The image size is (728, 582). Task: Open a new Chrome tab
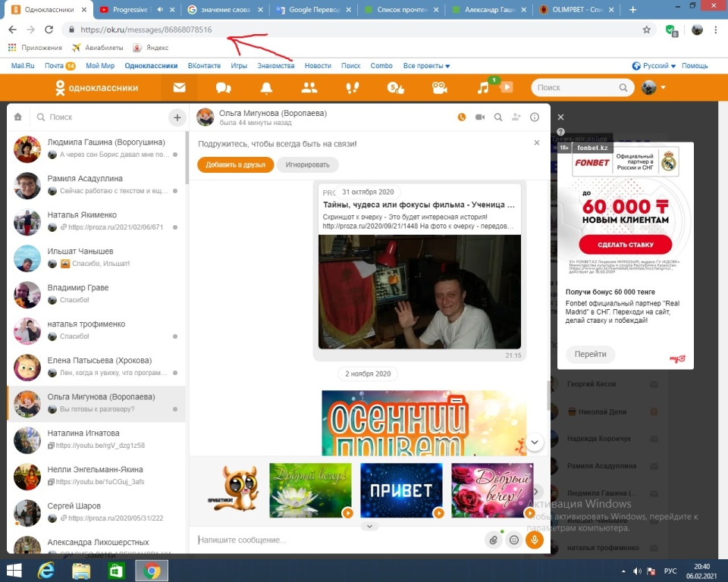tap(632, 9)
